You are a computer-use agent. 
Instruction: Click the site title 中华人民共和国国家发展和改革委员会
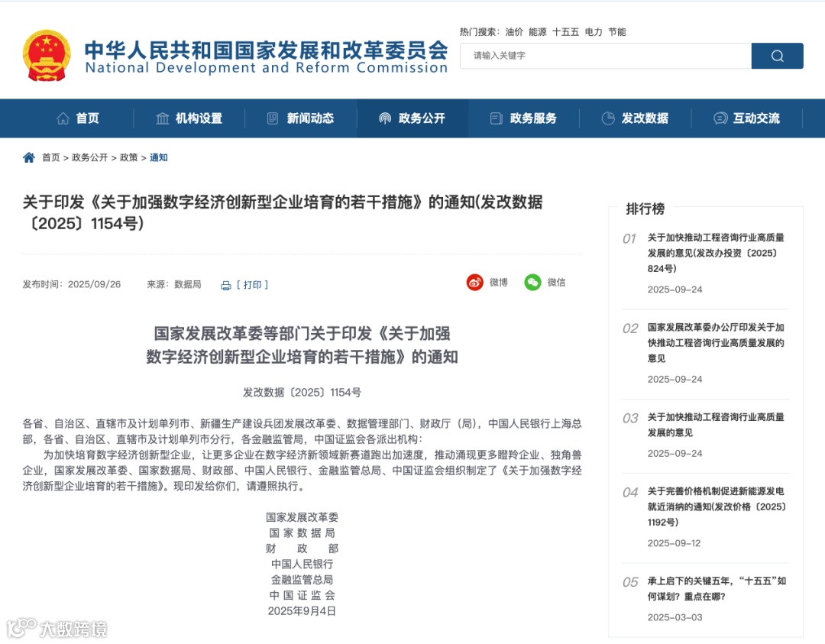click(267, 50)
